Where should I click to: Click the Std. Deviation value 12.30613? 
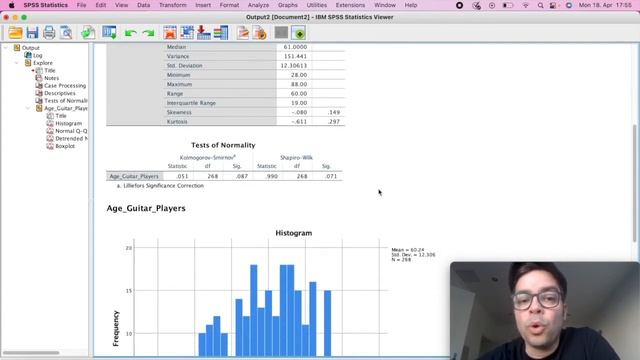[293, 66]
